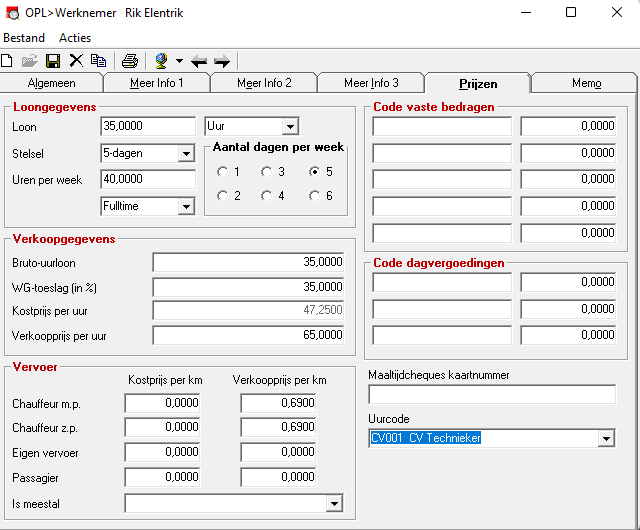This screenshot has height=530, width=640.
Task: Open the Uurcode CV Technieker dropdown
Action: click(x=607, y=439)
